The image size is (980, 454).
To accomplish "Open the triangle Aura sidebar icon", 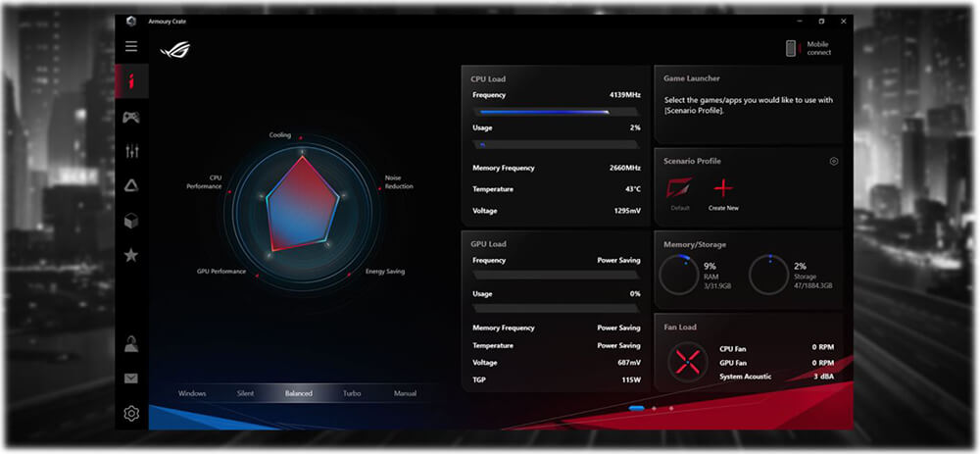I will [131, 185].
